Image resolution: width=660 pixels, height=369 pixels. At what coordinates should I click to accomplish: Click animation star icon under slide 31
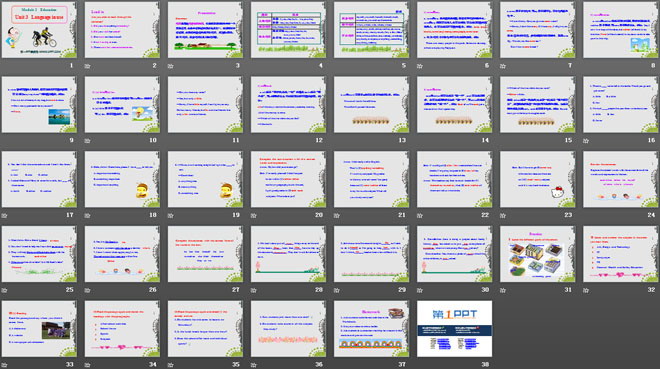coord(503,290)
